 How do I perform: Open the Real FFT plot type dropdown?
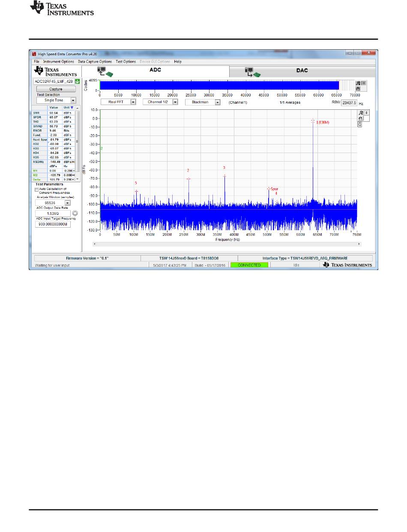(133, 102)
